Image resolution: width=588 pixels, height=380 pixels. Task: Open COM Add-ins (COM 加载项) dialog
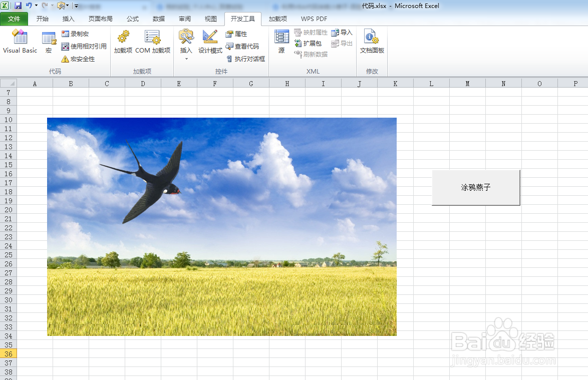pos(153,42)
